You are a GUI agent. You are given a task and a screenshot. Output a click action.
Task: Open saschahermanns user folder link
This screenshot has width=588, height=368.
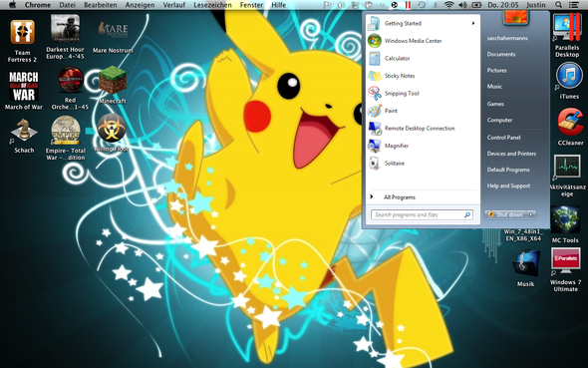(507, 38)
